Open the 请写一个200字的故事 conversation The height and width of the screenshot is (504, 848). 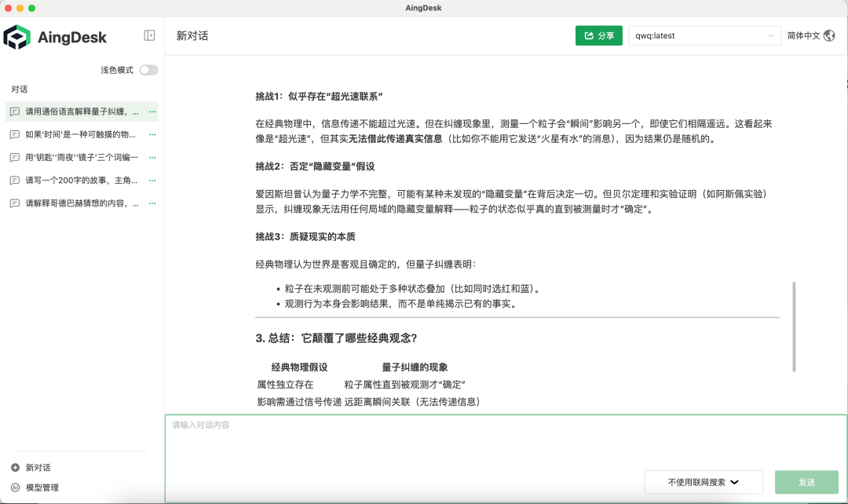point(82,180)
